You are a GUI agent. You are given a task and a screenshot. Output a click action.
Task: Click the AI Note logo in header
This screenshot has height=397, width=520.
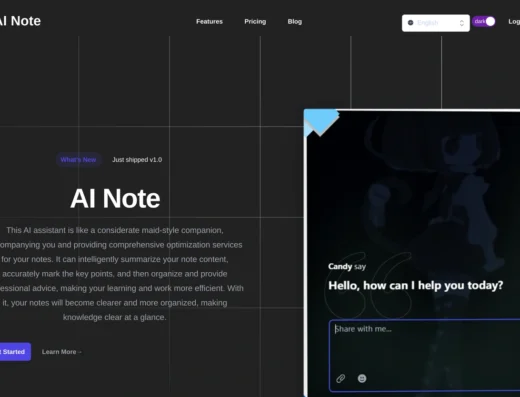(20, 21)
